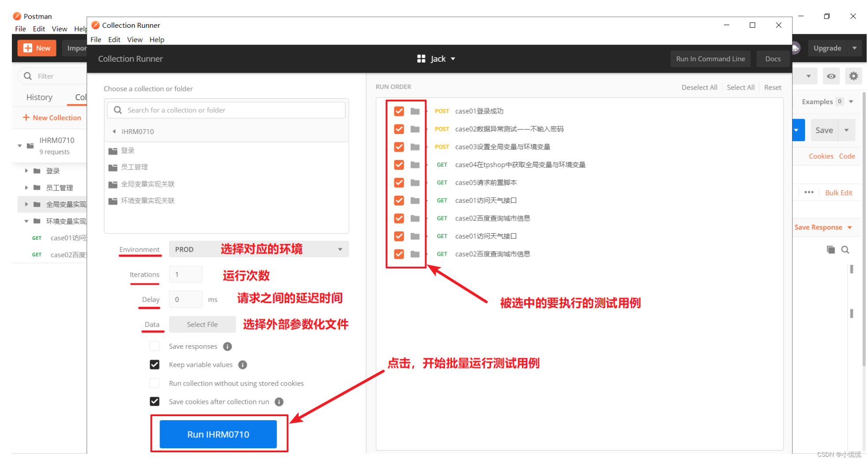Open the dropdown arrow beside Upgrade
The width and height of the screenshot is (868, 462).
point(855,48)
